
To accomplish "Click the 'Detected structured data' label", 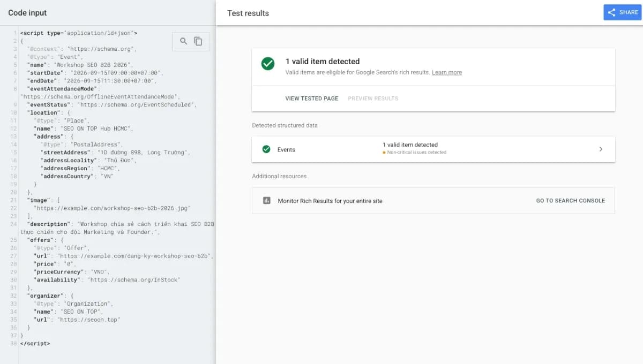I will (x=285, y=126).
